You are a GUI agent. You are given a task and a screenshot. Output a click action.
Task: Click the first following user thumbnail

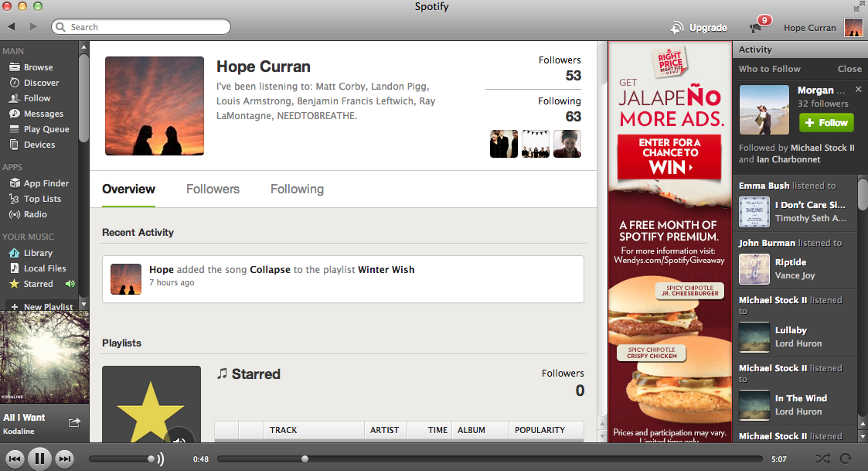point(504,144)
